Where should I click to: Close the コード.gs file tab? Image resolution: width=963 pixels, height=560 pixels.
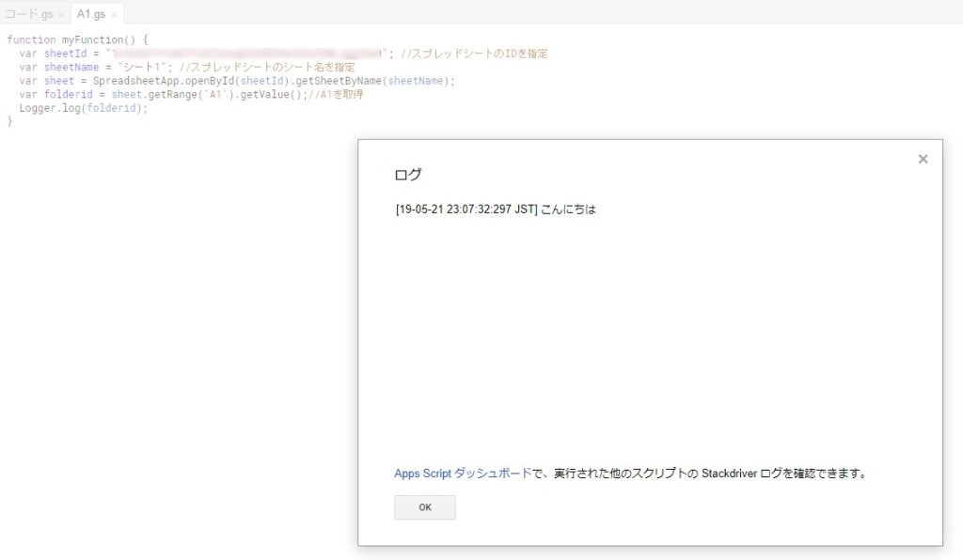pyautogui.click(x=61, y=15)
